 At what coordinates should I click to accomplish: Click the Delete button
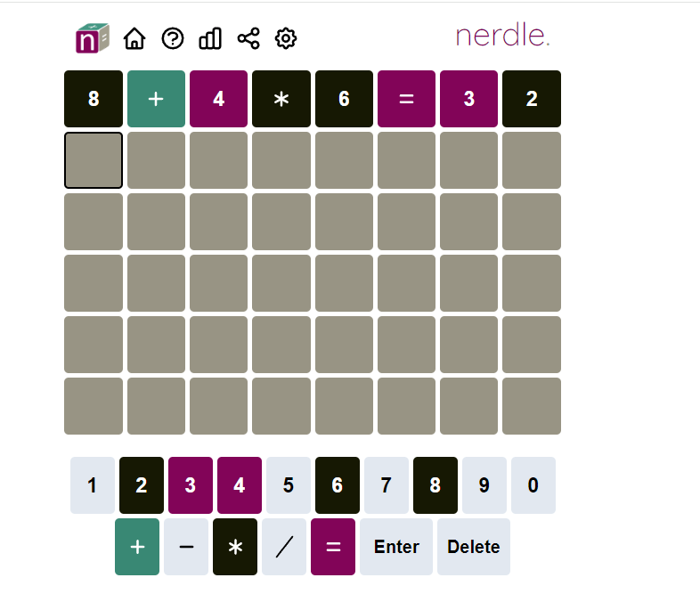[474, 547]
